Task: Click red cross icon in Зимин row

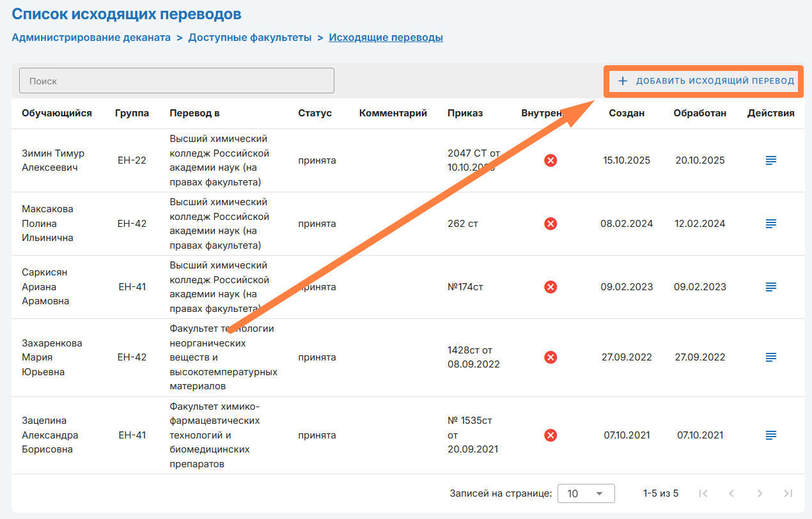Action: click(x=550, y=160)
